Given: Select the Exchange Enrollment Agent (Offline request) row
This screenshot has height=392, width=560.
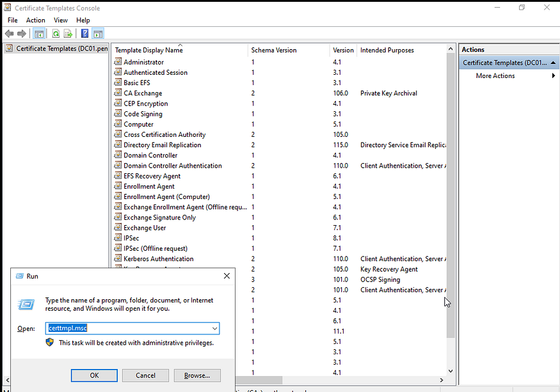Looking at the screenshot, I should pos(186,207).
